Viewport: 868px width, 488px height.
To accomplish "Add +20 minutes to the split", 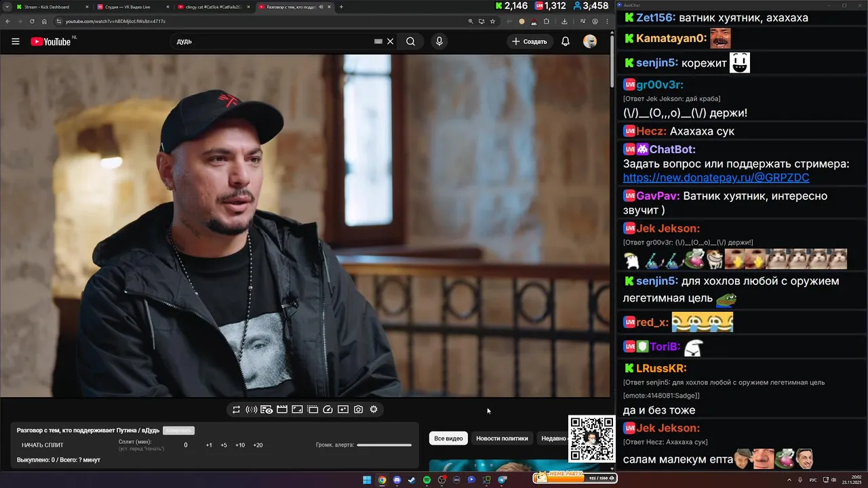I will 258,445.
